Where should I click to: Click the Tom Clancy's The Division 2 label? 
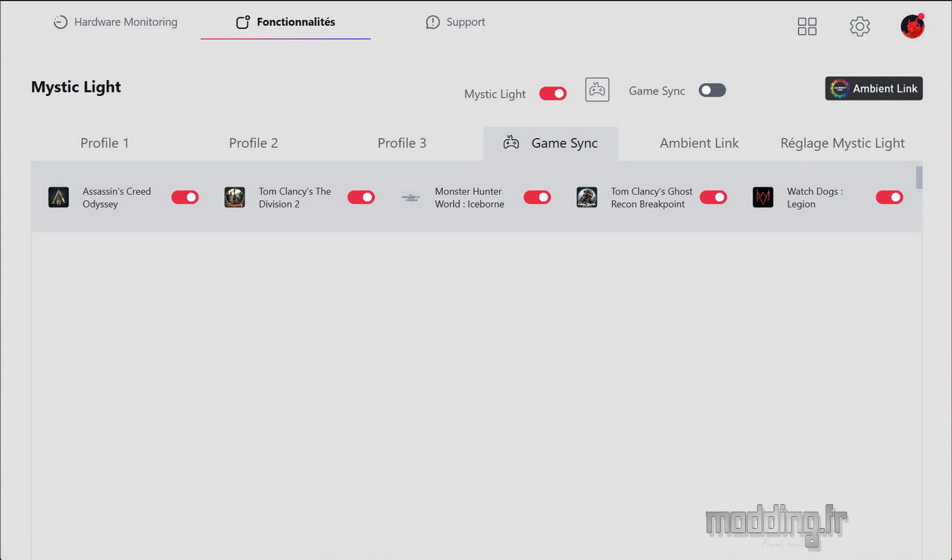click(295, 198)
